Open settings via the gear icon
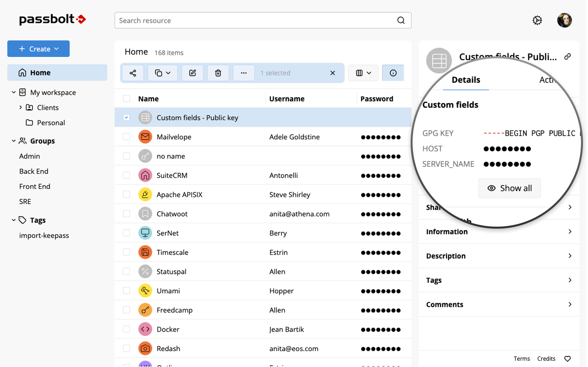The image size is (588, 367). pos(537,20)
